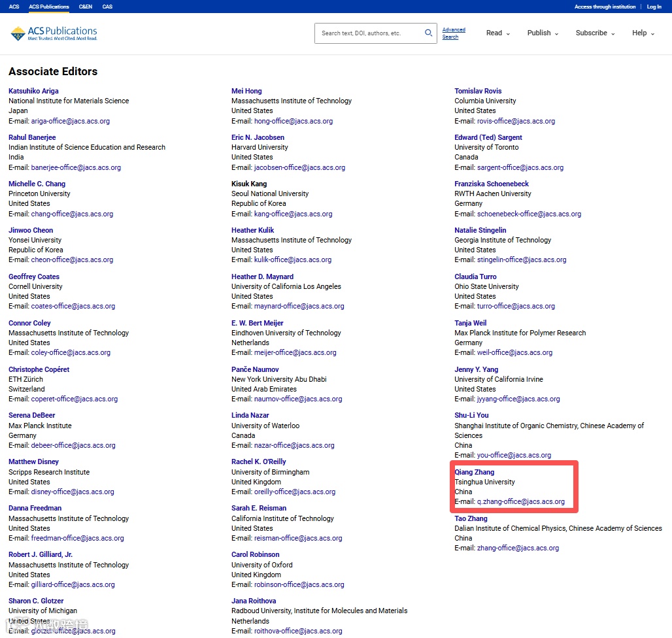Open Edward (Ted) Sargent's name link
Image resolution: width=672 pixels, height=638 pixels.
coord(488,137)
